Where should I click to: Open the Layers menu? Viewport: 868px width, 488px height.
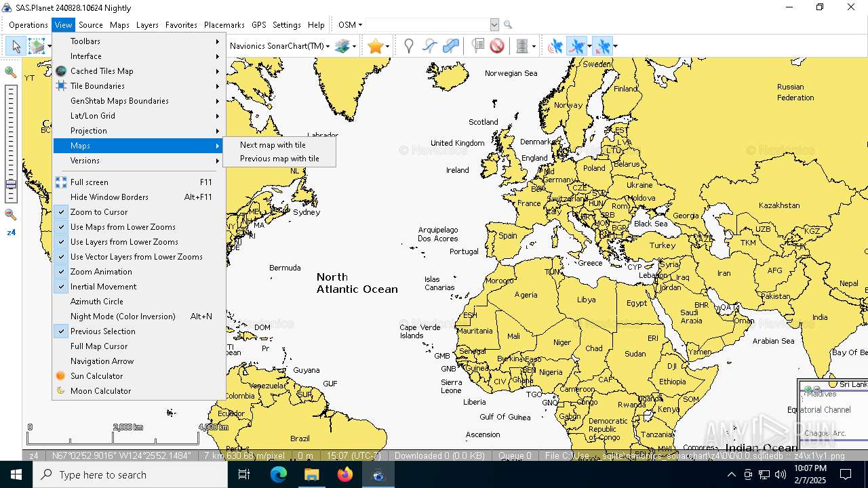coord(147,25)
